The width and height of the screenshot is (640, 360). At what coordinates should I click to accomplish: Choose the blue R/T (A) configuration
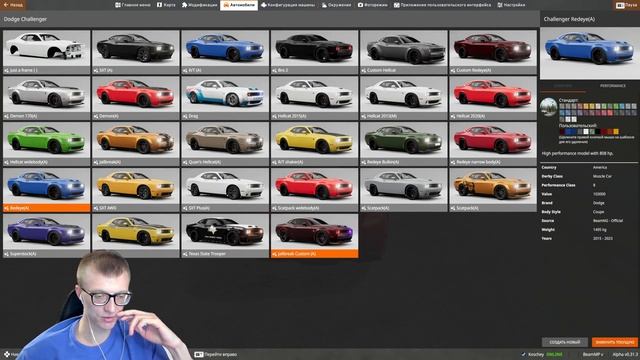pos(225,52)
